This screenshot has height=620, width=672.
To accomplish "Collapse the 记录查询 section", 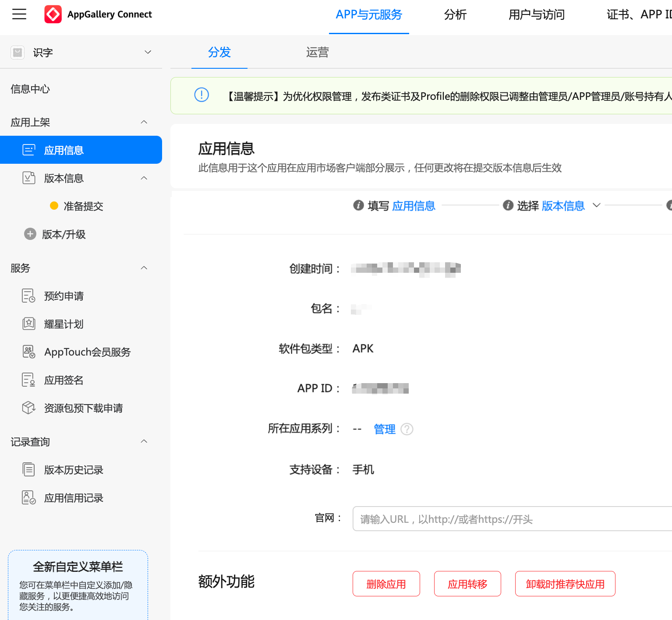I will click(144, 441).
